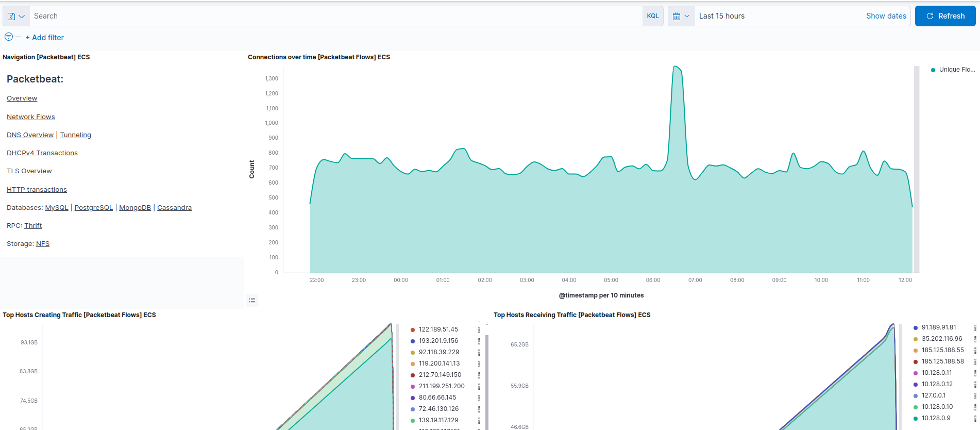Open options for 72.46.130.126 legend item
Image resolution: width=980 pixels, height=430 pixels.
[x=479, y=409]
